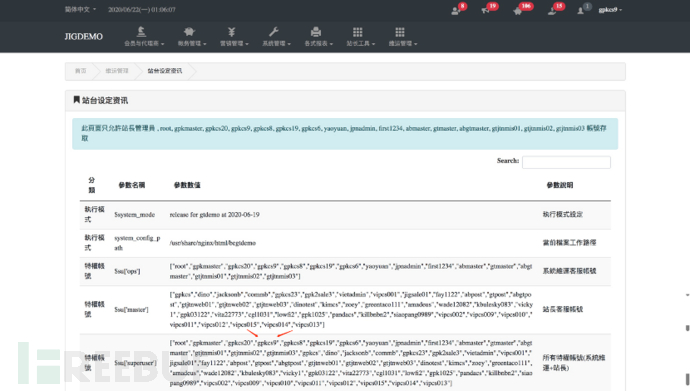
Task: Open the 简体中文 language dropdown
Action: [80, 9]
